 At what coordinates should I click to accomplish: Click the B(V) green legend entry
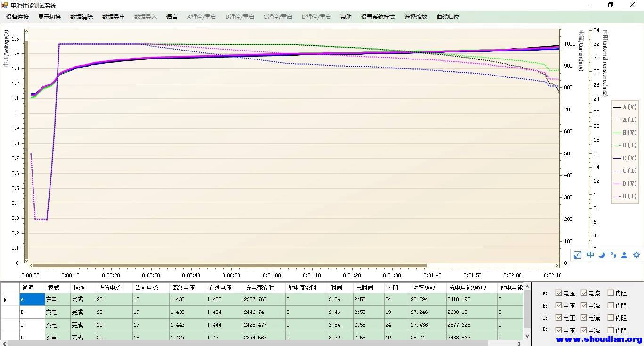click(x=625, y=133)
